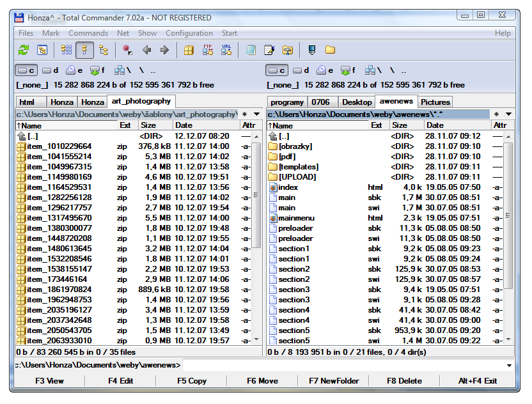This screenshot has height=404, width=532.
Task: Open the Help menu
Action: click(503, 33)
